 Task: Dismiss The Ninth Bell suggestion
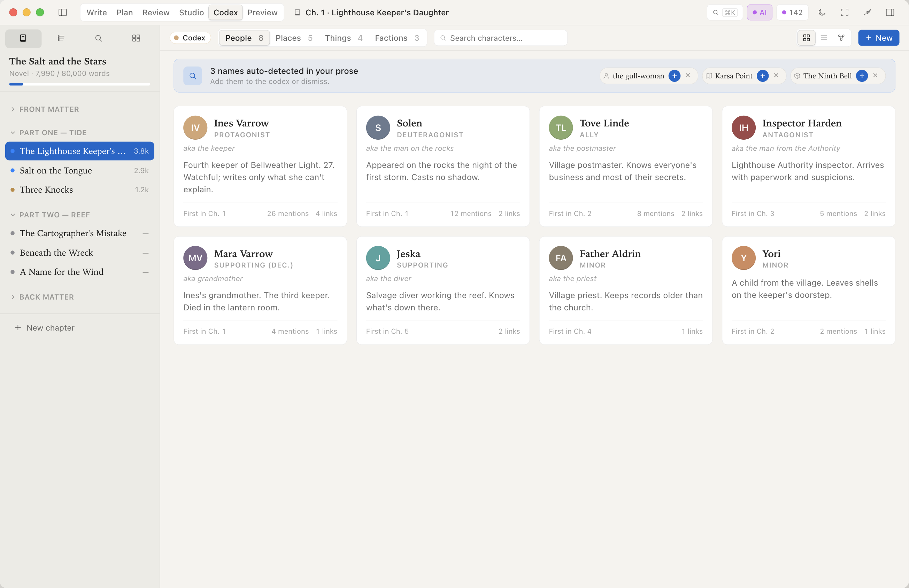876,76
